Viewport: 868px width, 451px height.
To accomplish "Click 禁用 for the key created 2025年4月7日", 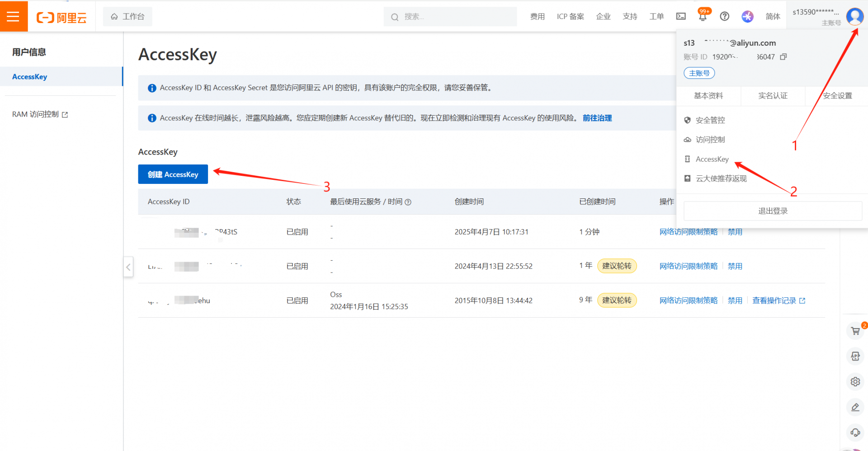I will pos(735,232).
